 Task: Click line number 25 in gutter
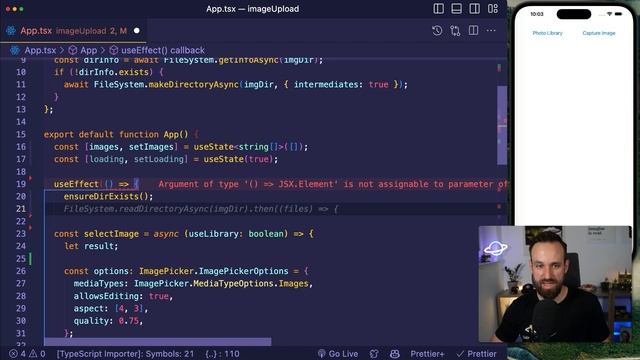[x=21, y=259]
